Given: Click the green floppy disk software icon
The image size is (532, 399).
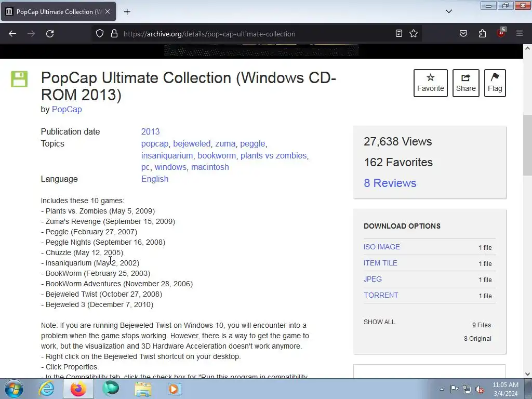Looking at the screenshot, I should click(x=19, y=79).
